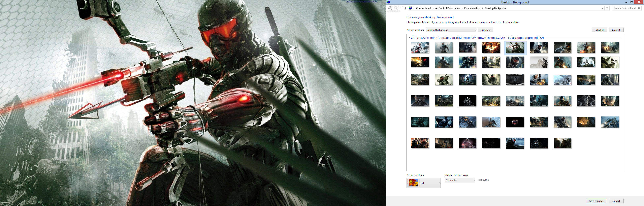Image resolution: width=644 pixels, height=206 pixels.
Task: Expand arrow after 'Control Panel' breadcrumb
Action: 433,8
